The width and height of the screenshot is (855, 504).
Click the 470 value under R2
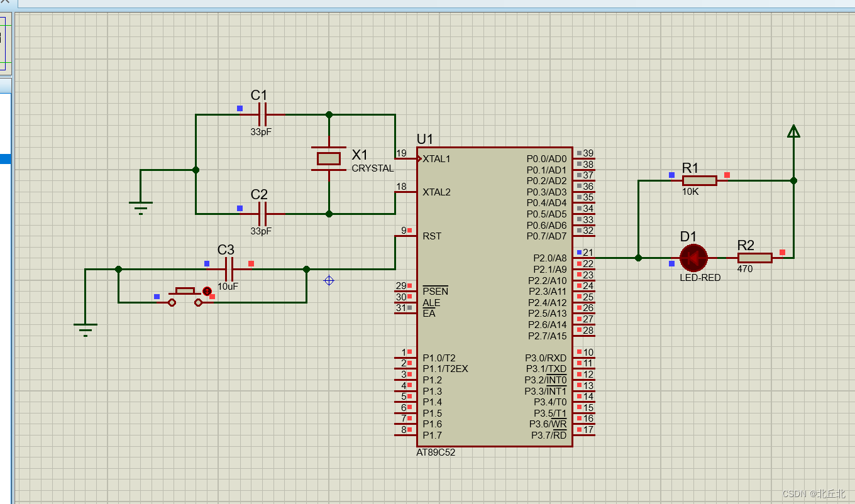(745, 268)
